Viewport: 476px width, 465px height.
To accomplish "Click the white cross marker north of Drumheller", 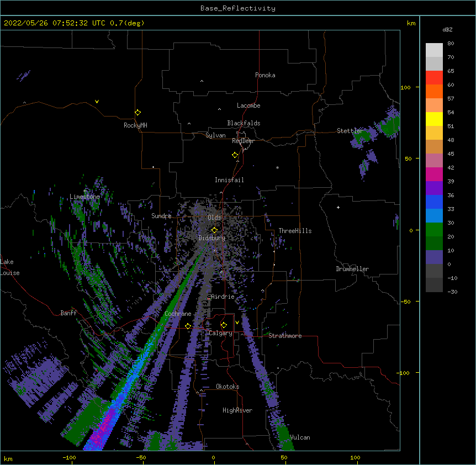I will coord(338,207).
